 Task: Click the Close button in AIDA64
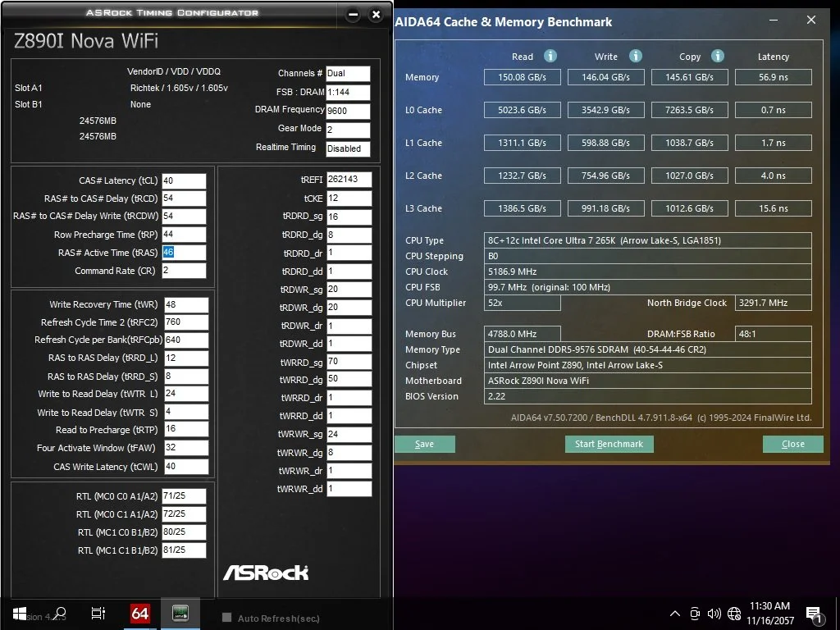[793, 444]
